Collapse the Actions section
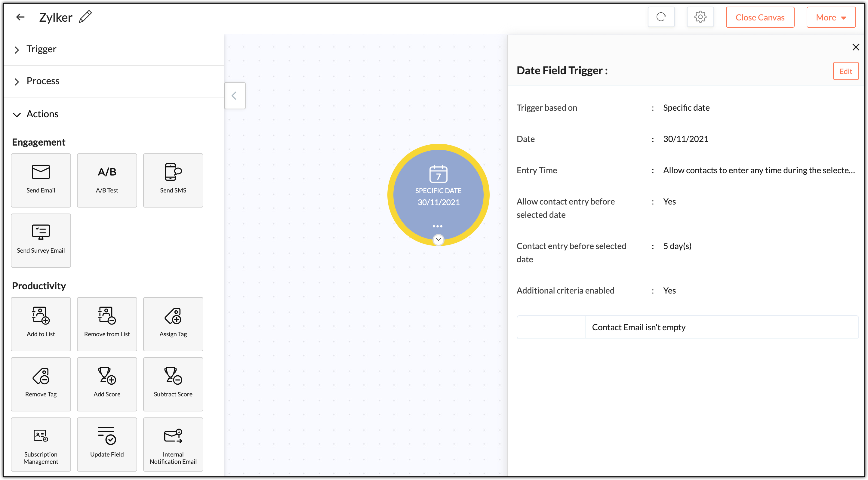The image size is (868, 480). 17,115
